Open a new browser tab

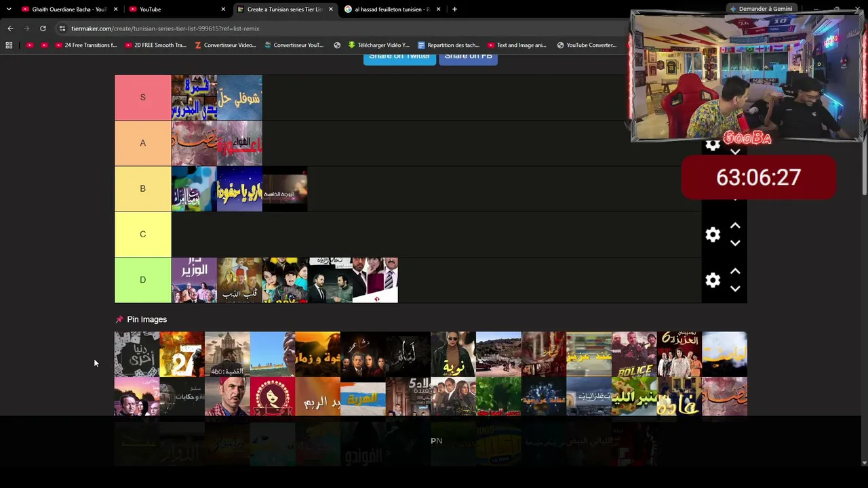pos(454,9)
